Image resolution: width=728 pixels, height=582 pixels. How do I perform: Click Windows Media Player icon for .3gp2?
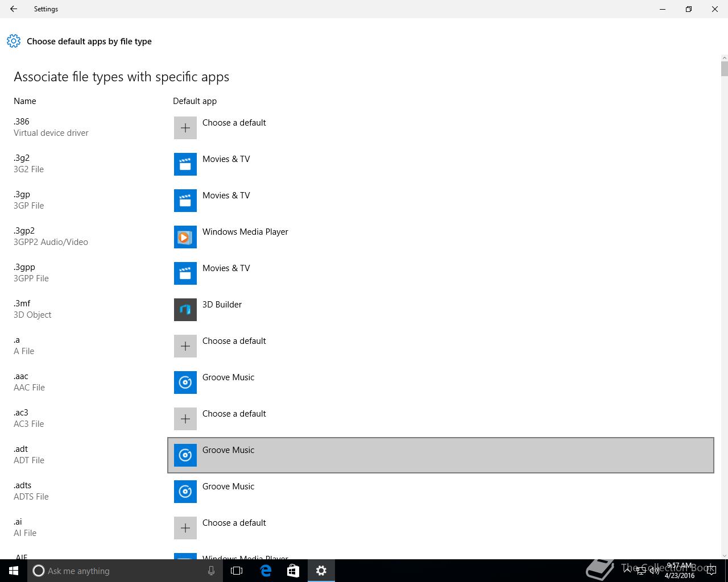(x=185, y=237)
